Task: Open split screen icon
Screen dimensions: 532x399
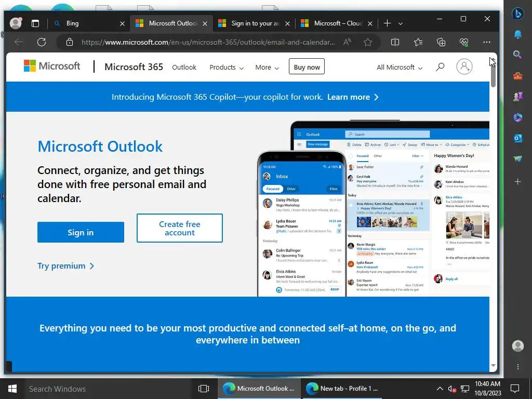Action: (395, 42)
